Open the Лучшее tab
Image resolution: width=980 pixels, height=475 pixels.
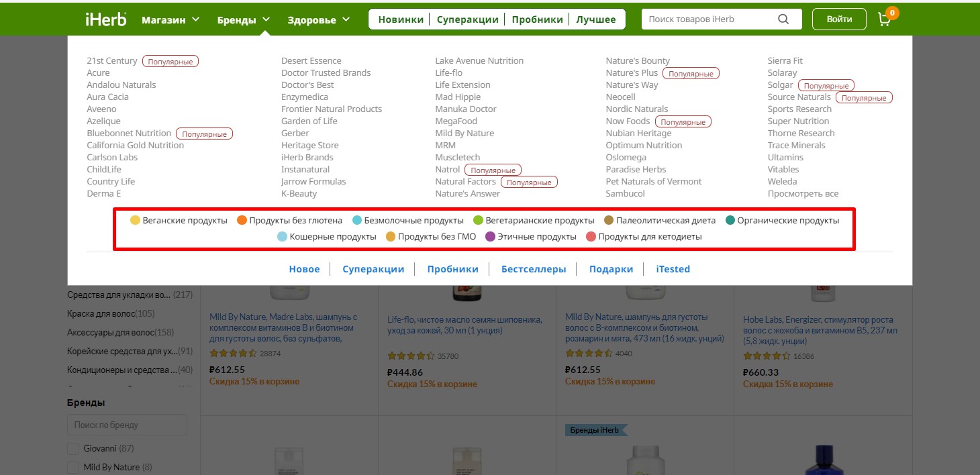(596, 19)
